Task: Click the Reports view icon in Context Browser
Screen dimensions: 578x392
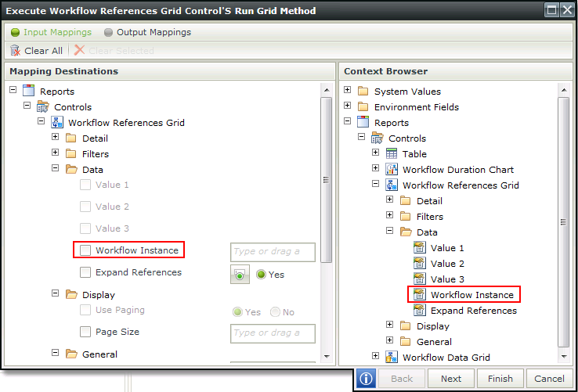Action: point(363,122)
